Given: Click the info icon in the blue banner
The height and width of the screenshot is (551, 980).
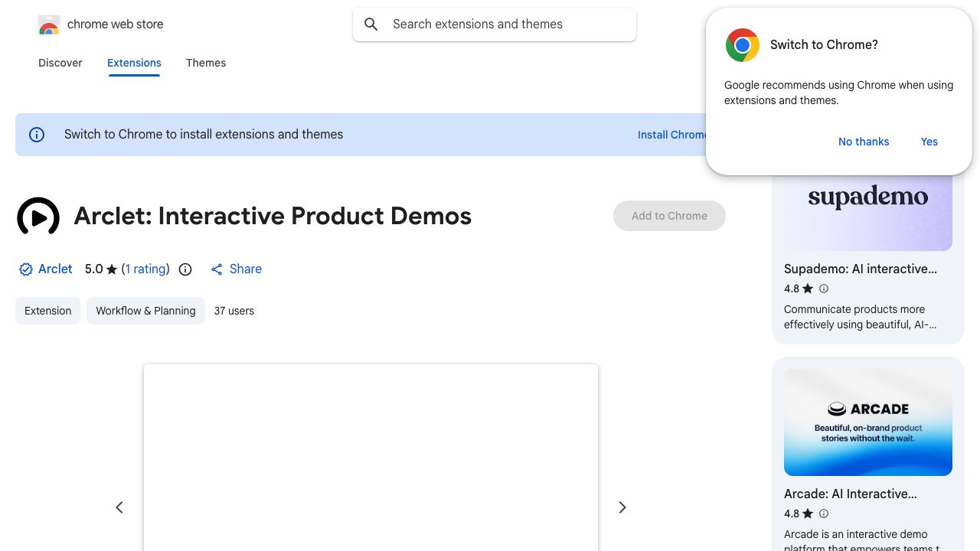Looking at the screenshot, I should coord(37,135).
